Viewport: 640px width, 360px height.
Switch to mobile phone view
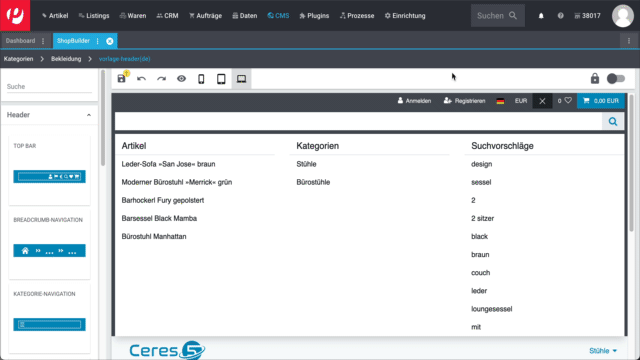(x=201, y=79)
